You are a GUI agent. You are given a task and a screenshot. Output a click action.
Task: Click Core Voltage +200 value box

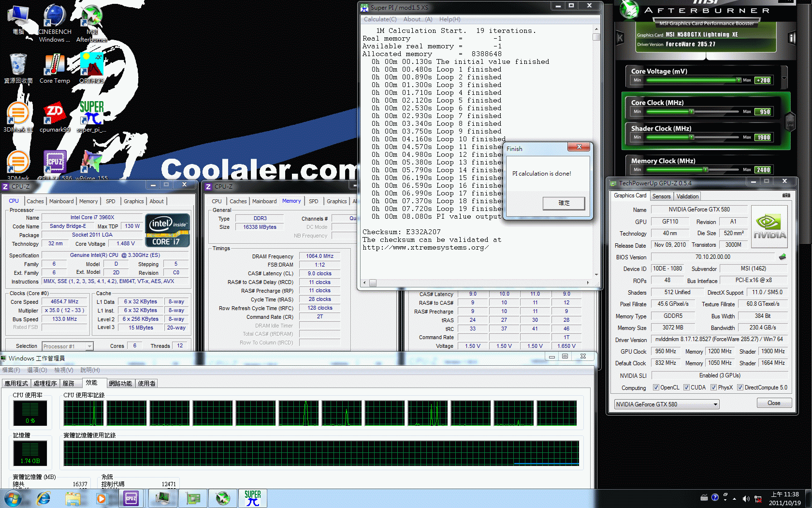click(763, 80)
